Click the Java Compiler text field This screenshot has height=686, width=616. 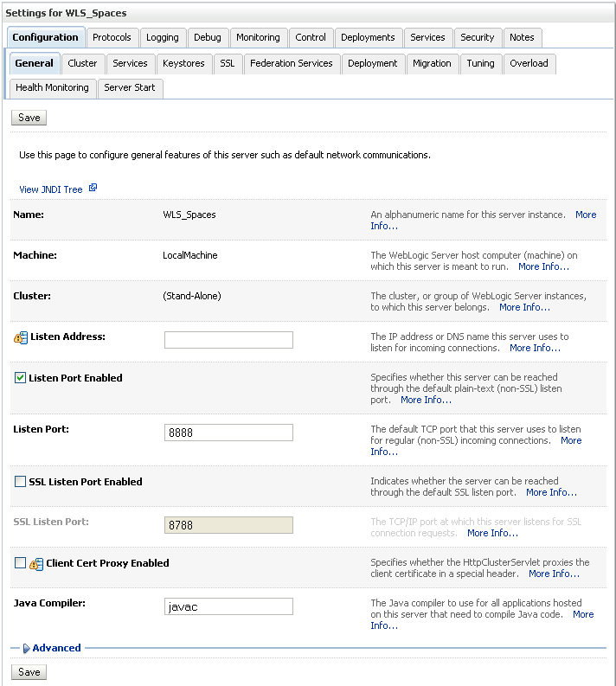coord(228,606)
